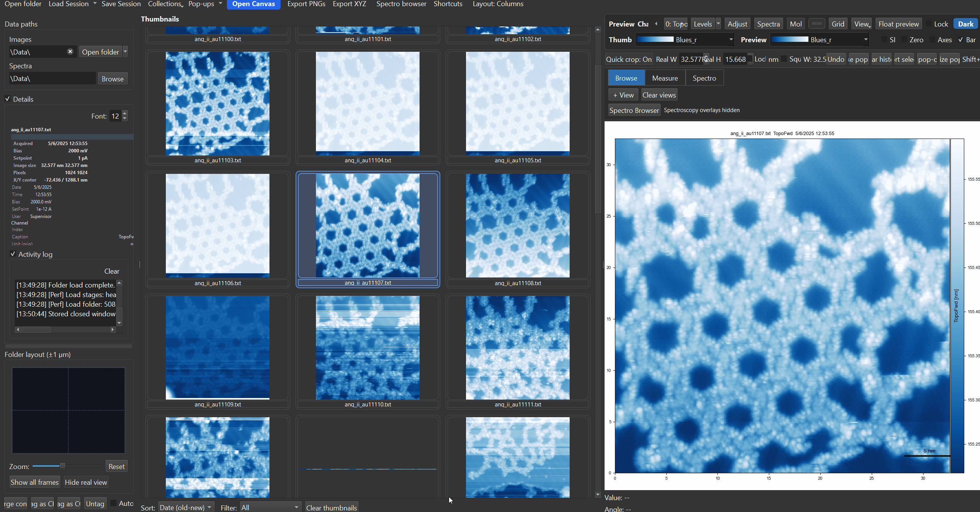
Task: Open the Sort dropdown showing Date (old-new)
Action: pos(186,507)
